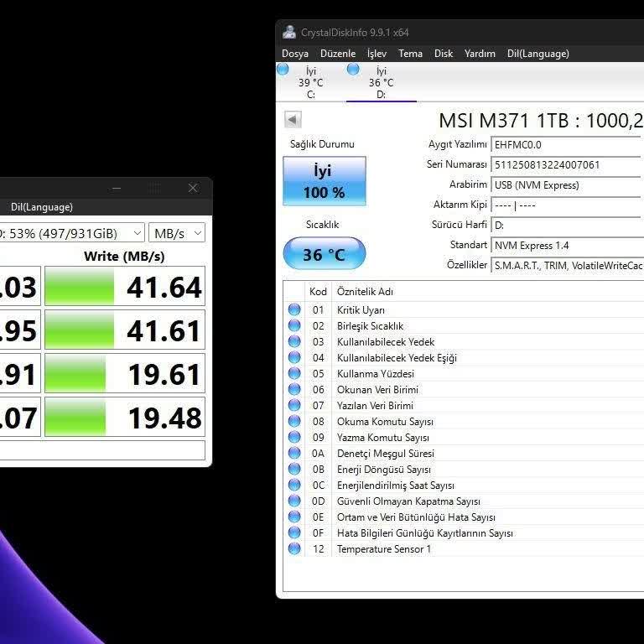Image resolution: width=644 pixels, height=644 pixels.
Task: Click the Standart field NVM Express 1.4
Action: [568, 246]
